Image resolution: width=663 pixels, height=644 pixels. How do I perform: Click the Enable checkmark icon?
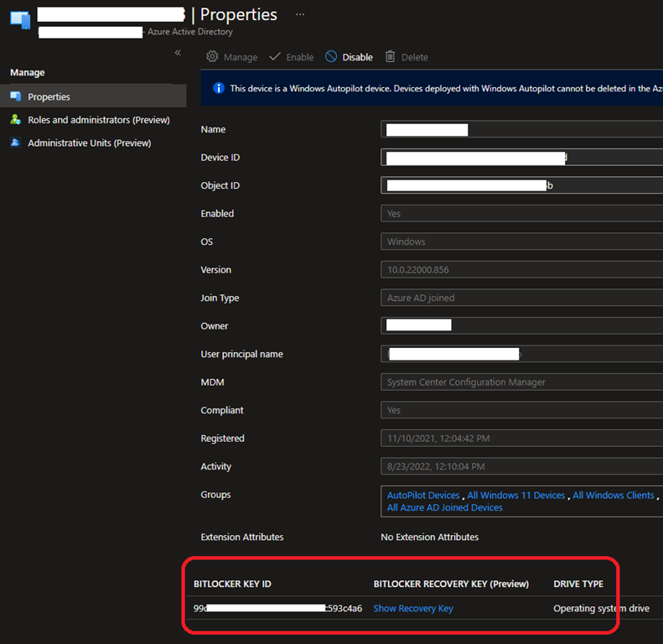[x=275, y=57]
